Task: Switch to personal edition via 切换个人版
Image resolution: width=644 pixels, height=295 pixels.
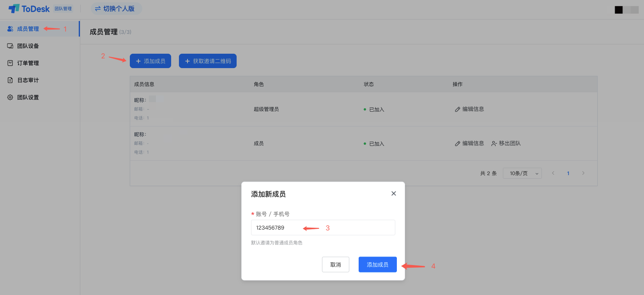Action: click(116, 9)
